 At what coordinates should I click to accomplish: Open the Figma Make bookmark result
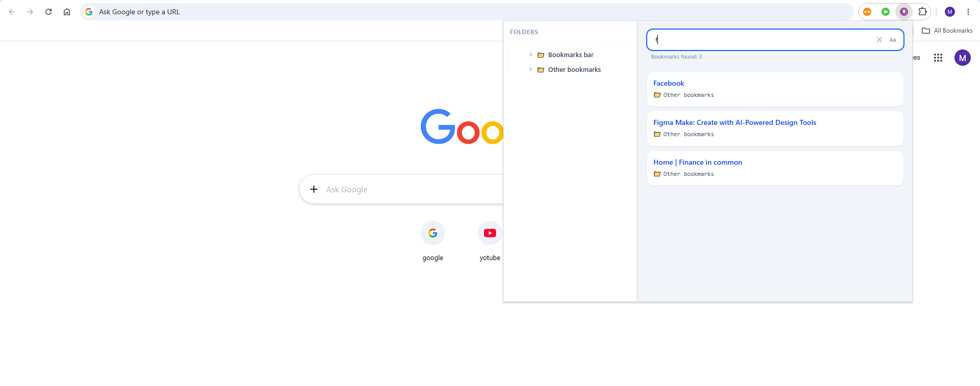point(734,122)
